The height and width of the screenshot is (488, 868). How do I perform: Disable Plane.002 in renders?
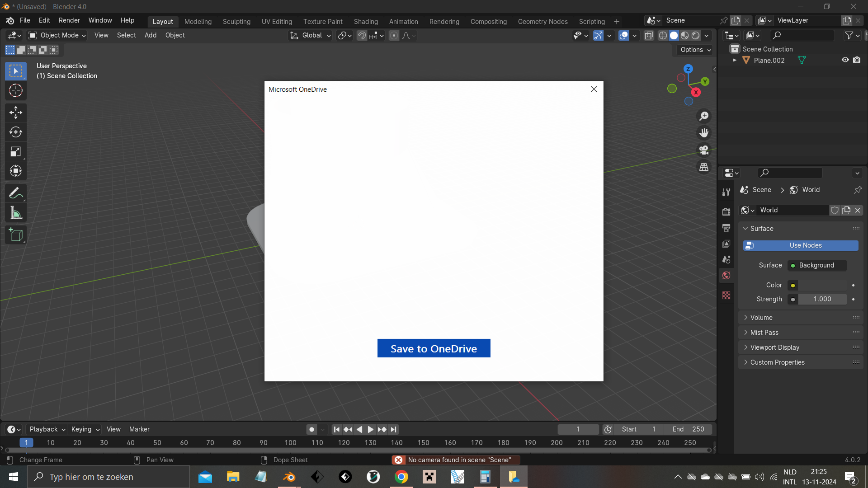857,60
